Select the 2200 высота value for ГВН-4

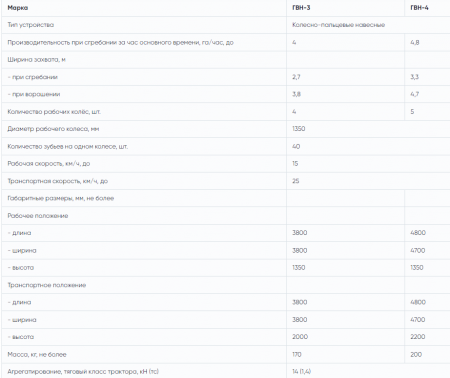[x=418, y=337]
